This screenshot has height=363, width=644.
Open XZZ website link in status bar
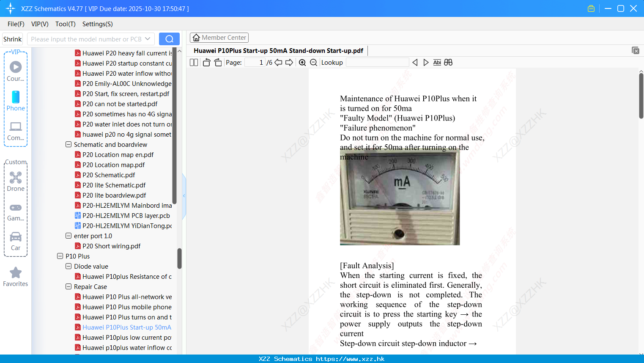coord(350,359)
